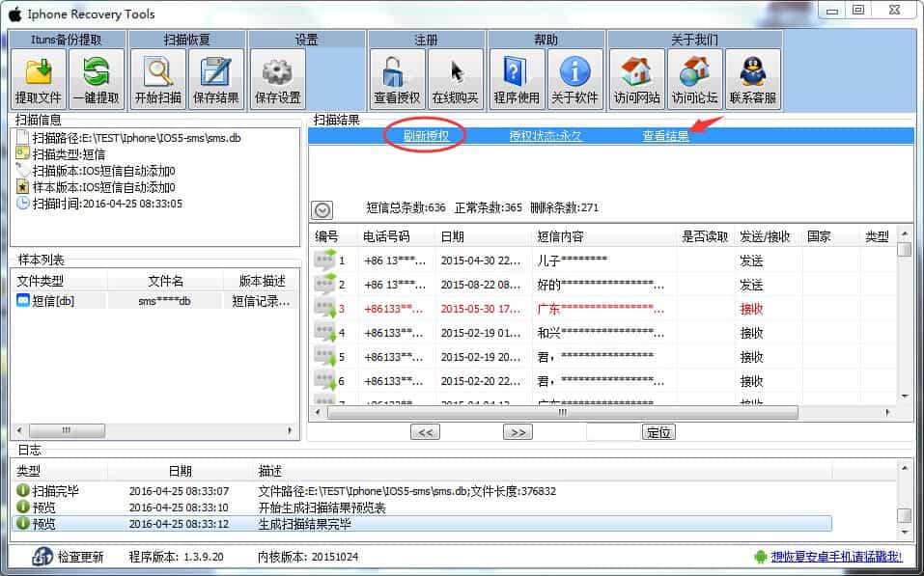The image size is (924, 576).
Task: Click the file icon beside 扫描路径
Action: point(22,137)
